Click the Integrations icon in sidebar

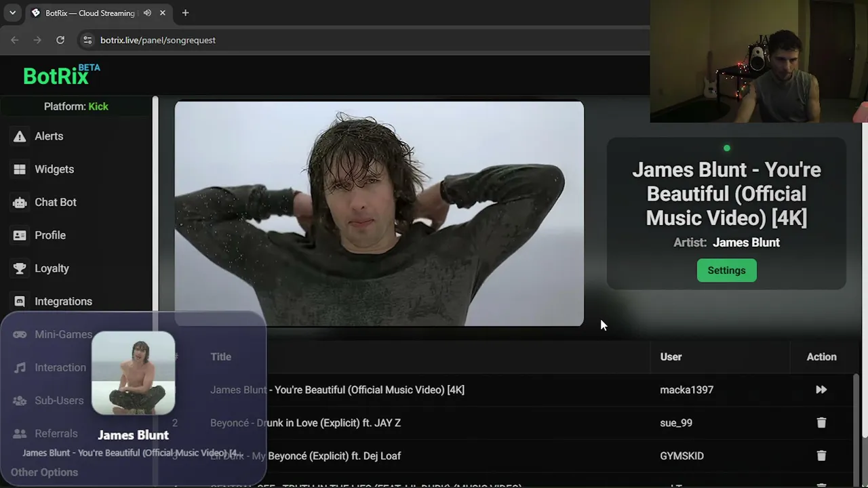pos(20,302)
